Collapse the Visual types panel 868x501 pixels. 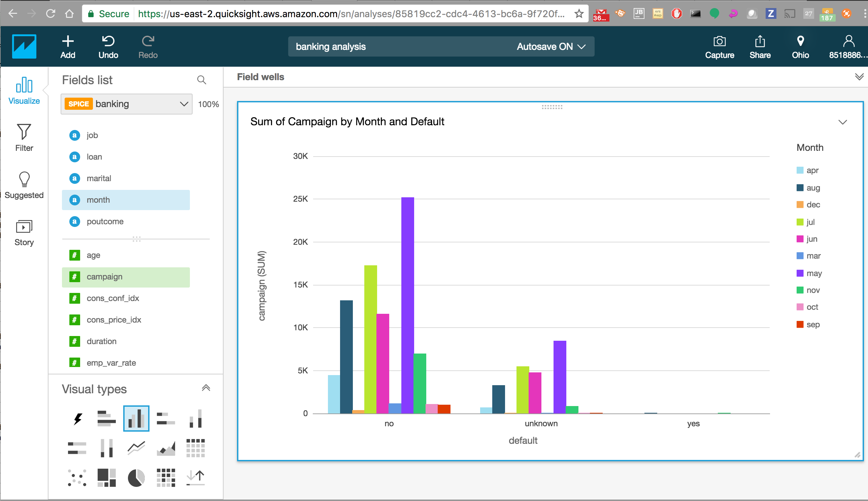point(206,389)
